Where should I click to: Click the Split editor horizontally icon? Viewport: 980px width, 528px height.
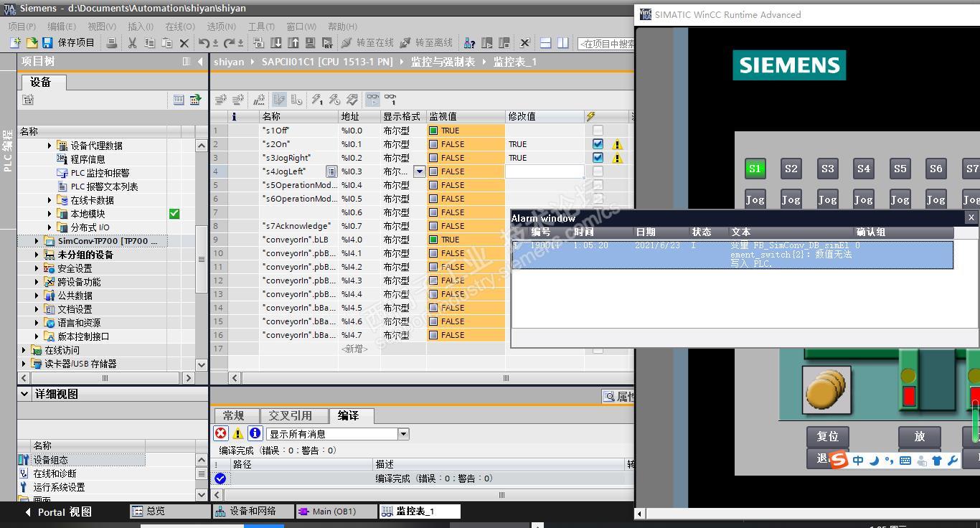point(545,43)
